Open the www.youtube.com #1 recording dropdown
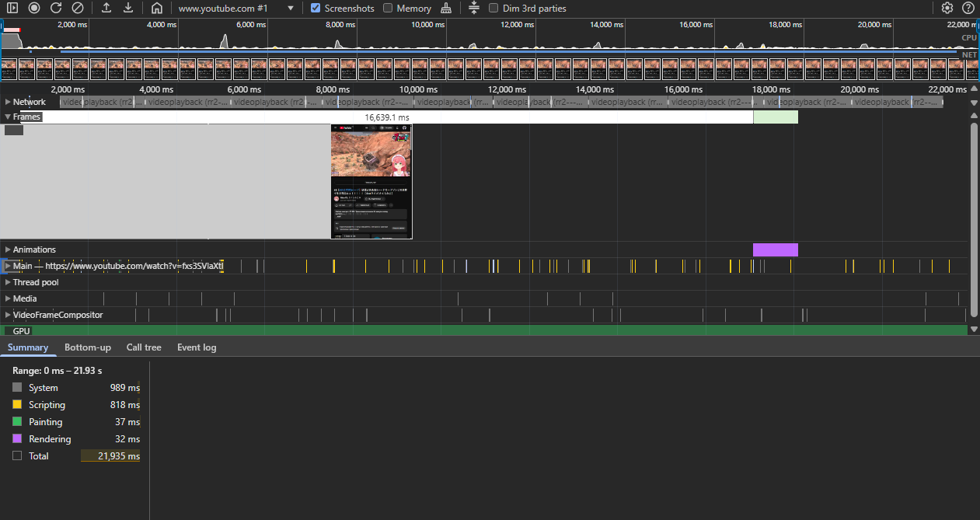Screen dimensions: 980x520 tap(291, 9)
